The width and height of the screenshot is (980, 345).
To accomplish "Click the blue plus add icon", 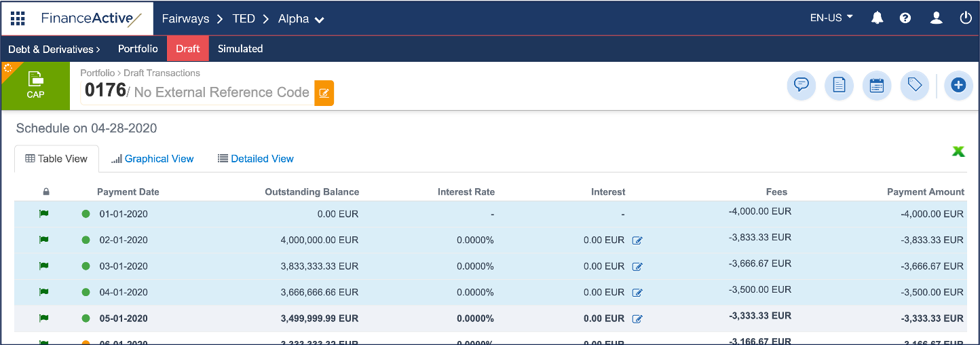I will point(958,85).
